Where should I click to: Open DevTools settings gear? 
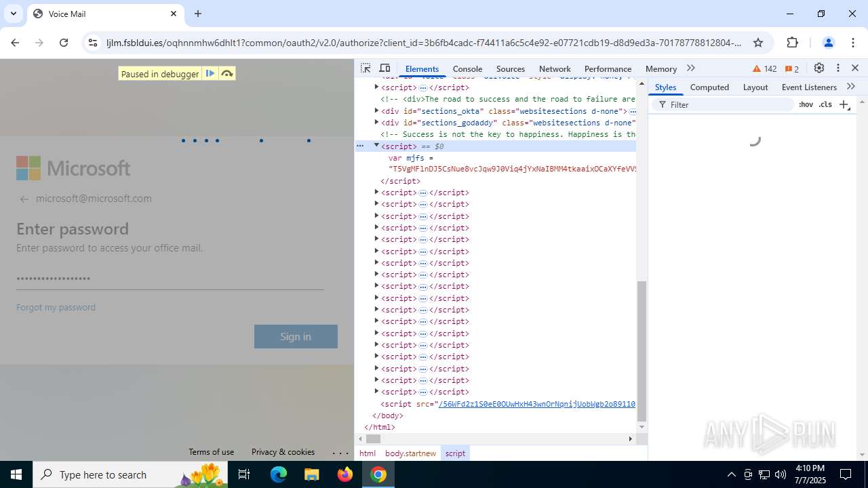tap(819, 68)
